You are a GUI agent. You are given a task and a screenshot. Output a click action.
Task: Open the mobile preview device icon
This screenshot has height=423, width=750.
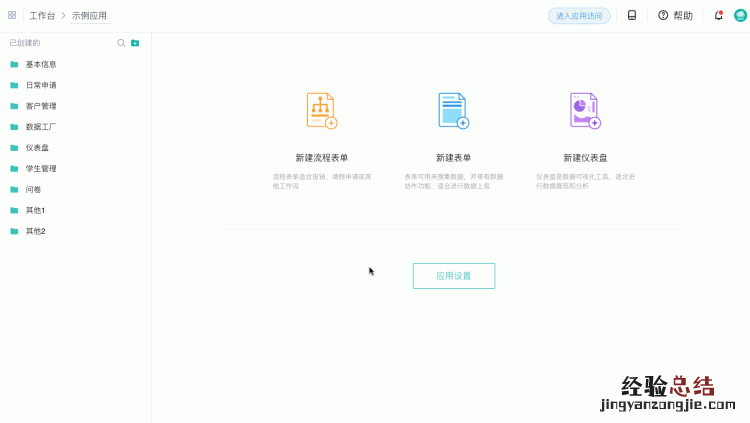point(632,15)
